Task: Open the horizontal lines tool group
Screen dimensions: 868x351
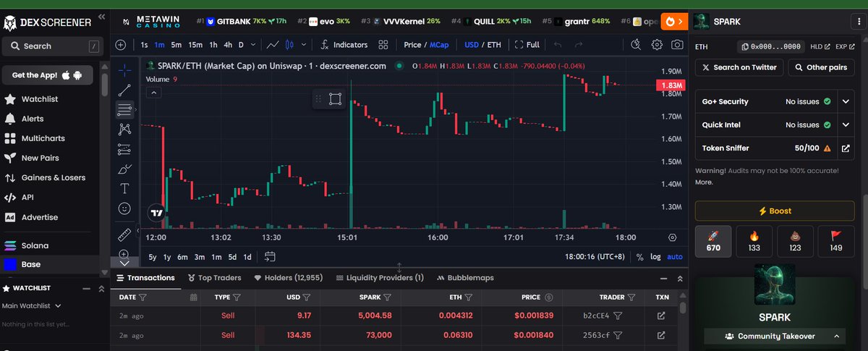Action: [x=124, y=110]
